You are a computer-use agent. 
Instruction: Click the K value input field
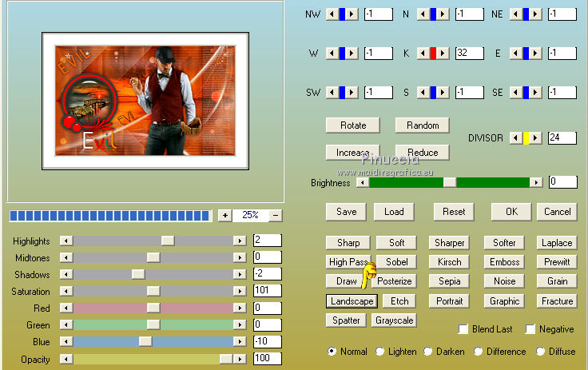(470, 54)
